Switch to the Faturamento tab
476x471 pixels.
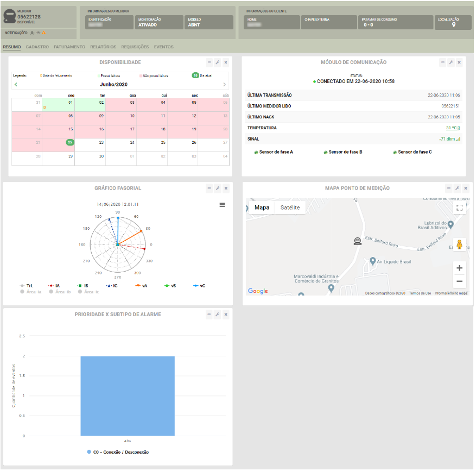point(69,47)
